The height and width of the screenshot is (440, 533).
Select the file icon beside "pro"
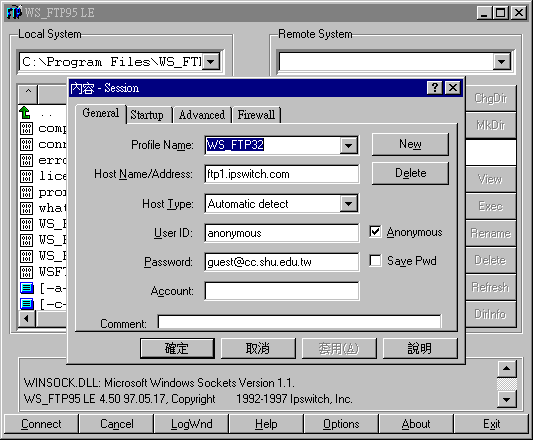pyautogui.click(x=27, y=192)
